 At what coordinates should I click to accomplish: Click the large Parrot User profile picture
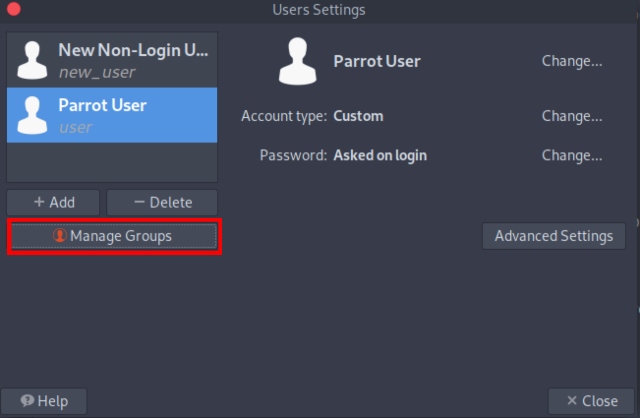(x=297, y=61)
